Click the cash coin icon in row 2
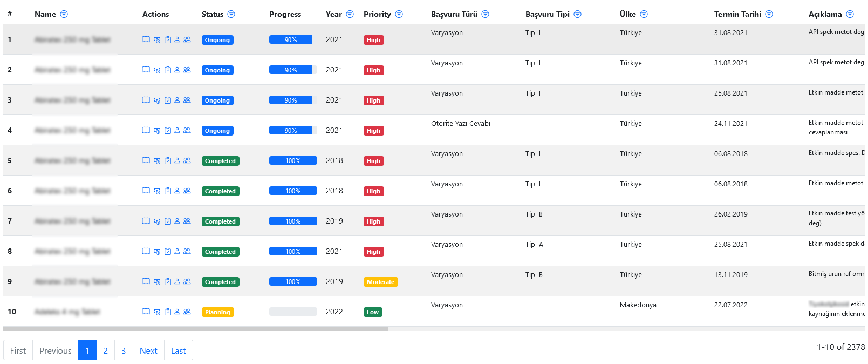868x364 pixels. pyautogui.click(x=157, y=70)
